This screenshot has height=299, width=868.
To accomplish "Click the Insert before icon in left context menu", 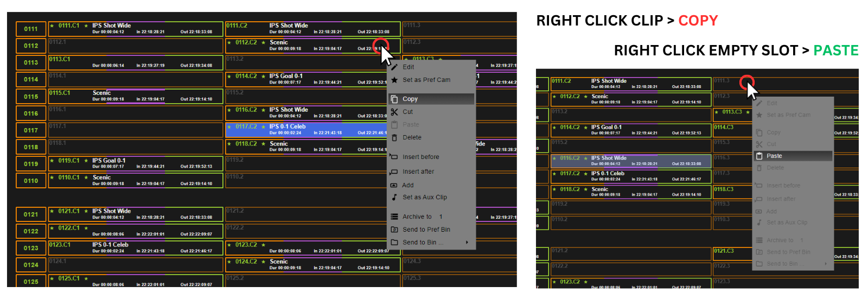I will point(394,157).
